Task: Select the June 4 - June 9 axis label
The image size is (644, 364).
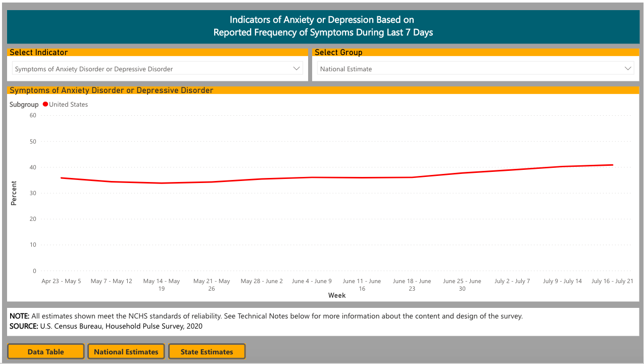Action: [x=312, y=281]
